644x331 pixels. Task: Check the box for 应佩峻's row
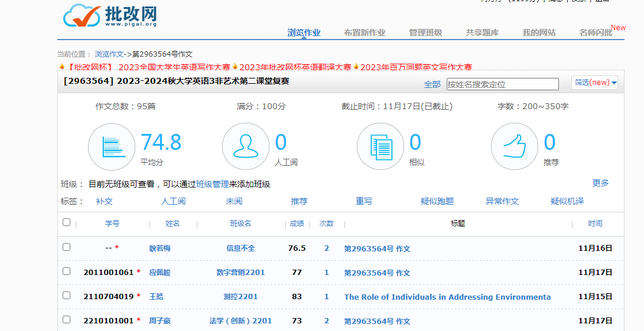(67, 271)
